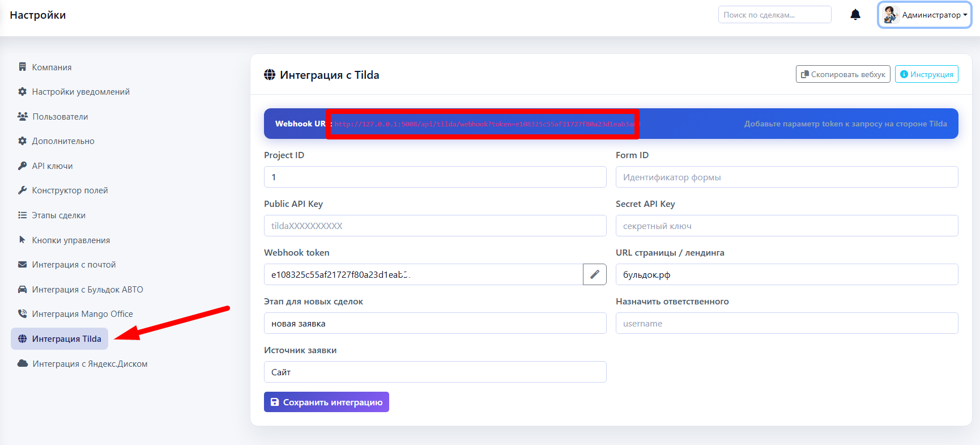Go to Пользователи settings section
This screenshot has width=980, height=445.
point(60,117)
